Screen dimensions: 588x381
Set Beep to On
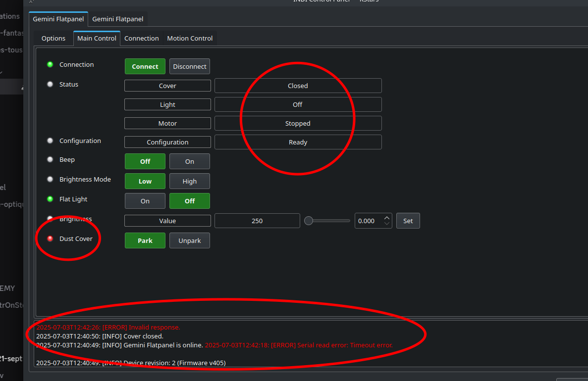189,161
